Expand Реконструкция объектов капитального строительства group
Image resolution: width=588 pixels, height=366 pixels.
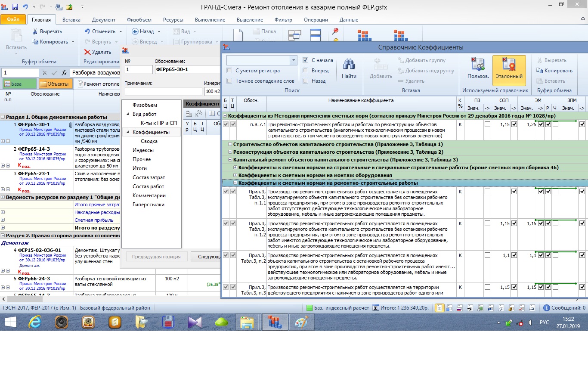(230, 152)
